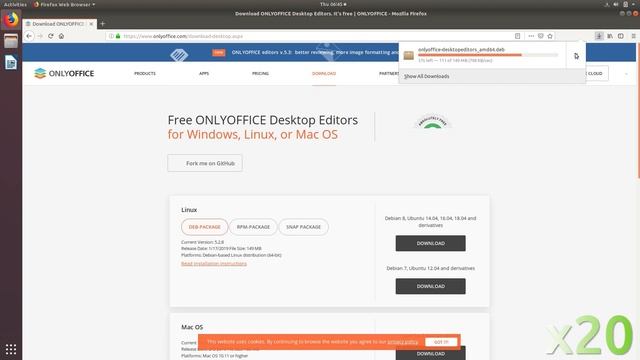Click the ONLYOFFICE logo

pyautogui.click(x=64, y=73)
